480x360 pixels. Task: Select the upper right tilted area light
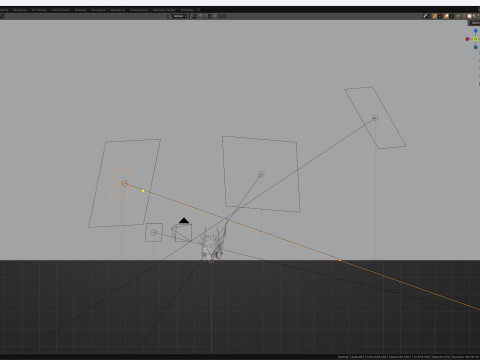tap(375, 117)
